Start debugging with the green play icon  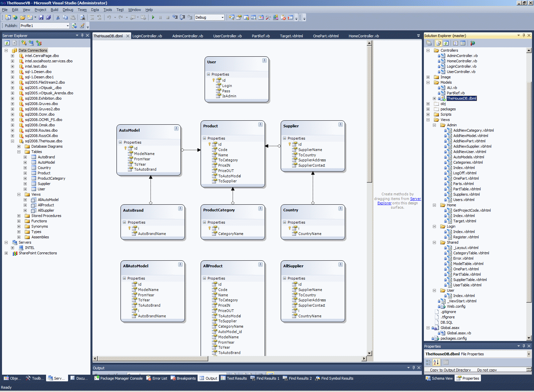153,17
